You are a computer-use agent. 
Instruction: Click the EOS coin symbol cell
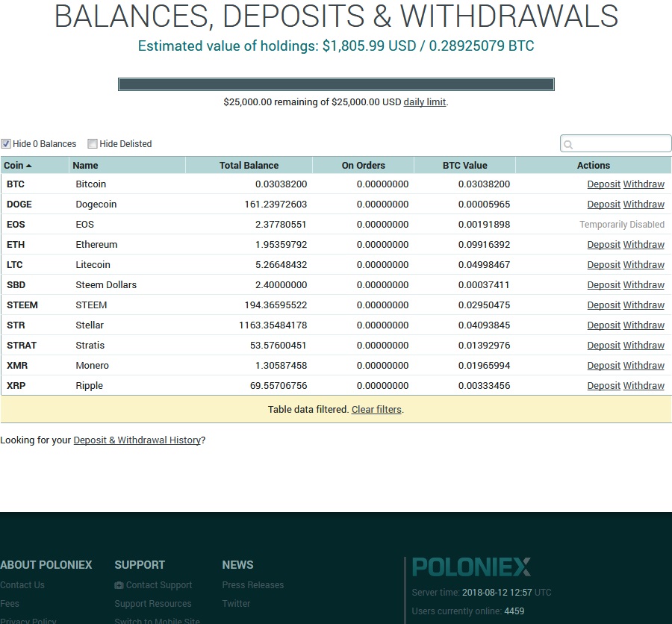pyautogui.click(x=16, y=225)
